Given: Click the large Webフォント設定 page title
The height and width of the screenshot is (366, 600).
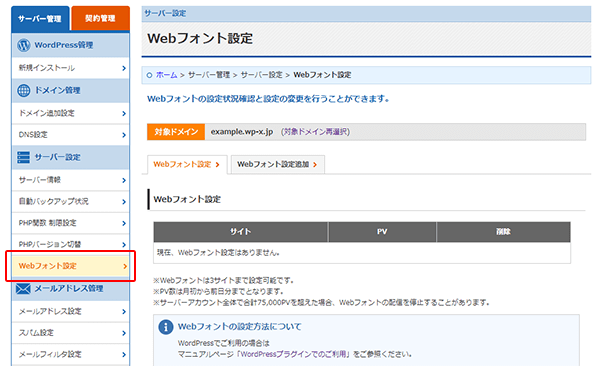Looking at the screenshot, I should 200,38.
